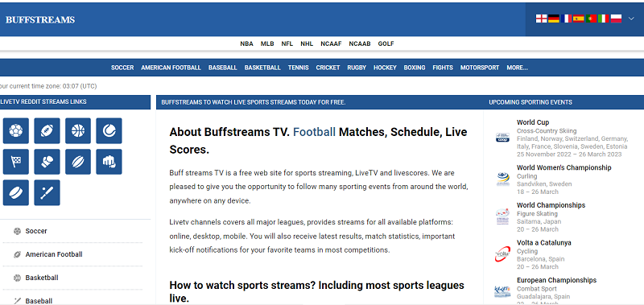Select SOCCER in the blue navigation bar
Viewport: 644px width, 305px height.
click(122, 68)
